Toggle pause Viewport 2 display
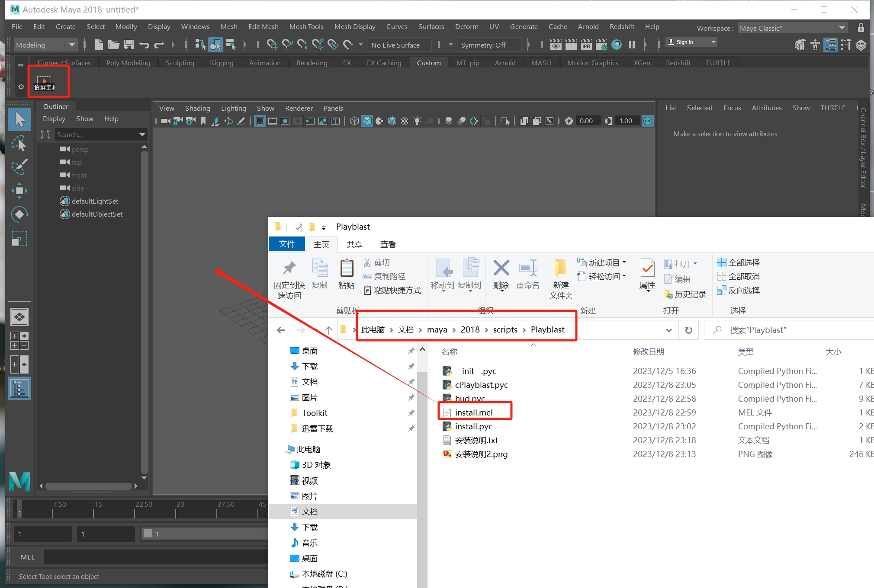 (632, 45)
